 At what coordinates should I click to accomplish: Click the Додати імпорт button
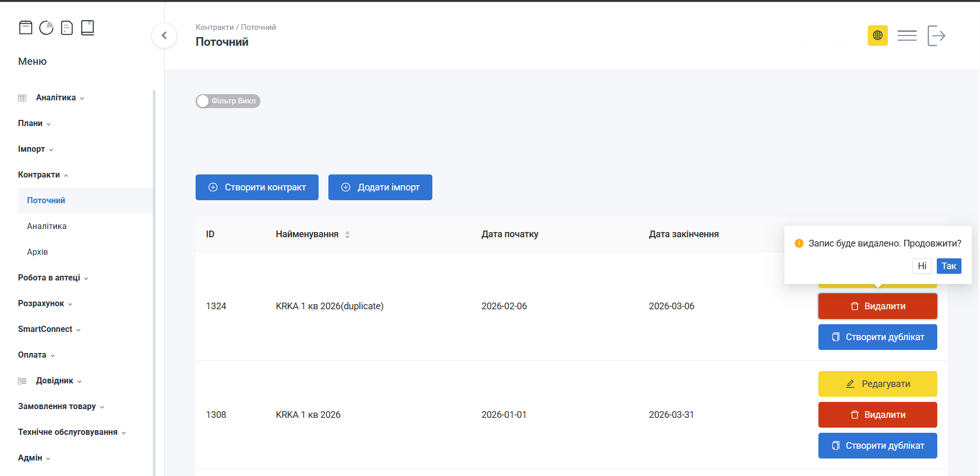pos(380,187)
